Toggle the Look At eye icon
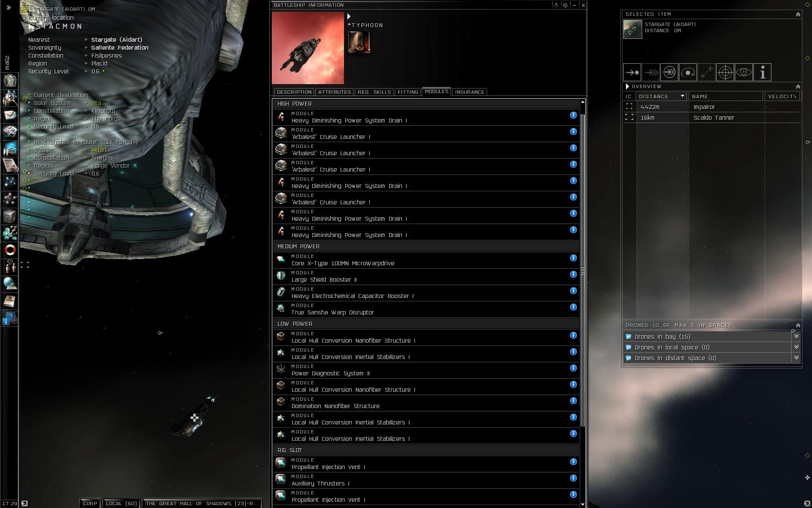This screenshot has width=812, height=508. tap(744, 72)
